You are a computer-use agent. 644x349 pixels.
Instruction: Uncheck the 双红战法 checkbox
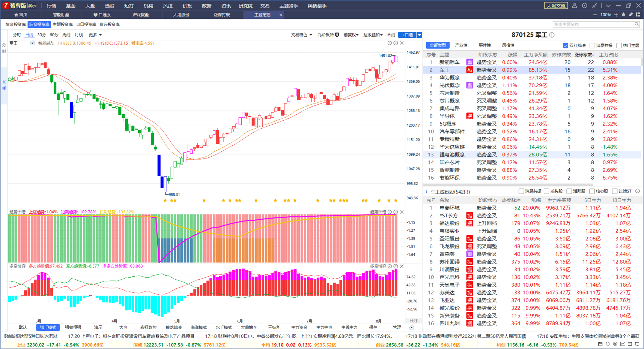[x=565, y=45]
